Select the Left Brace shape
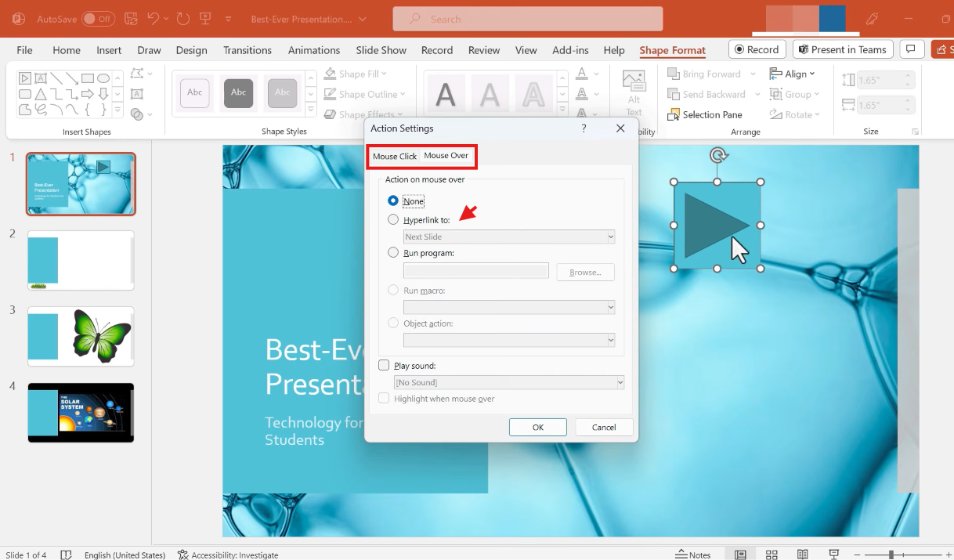Screen dimensions: 954x560 pos(88,110)
